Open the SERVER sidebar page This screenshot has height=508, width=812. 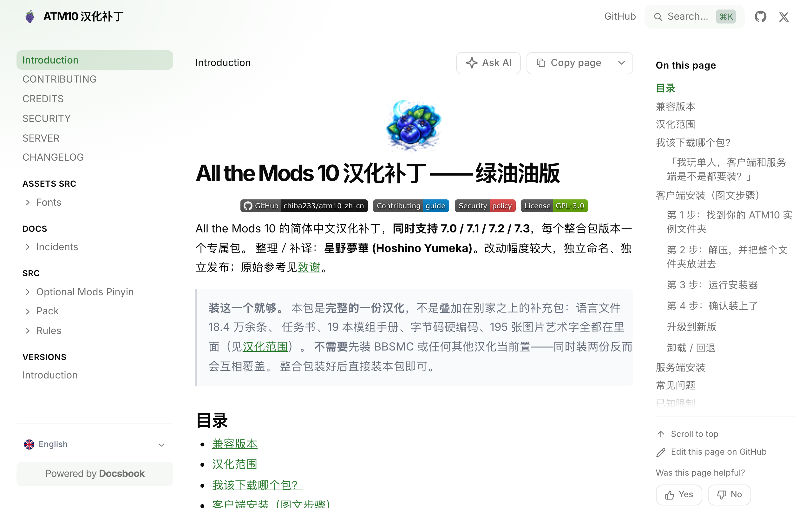click(41, 138)
